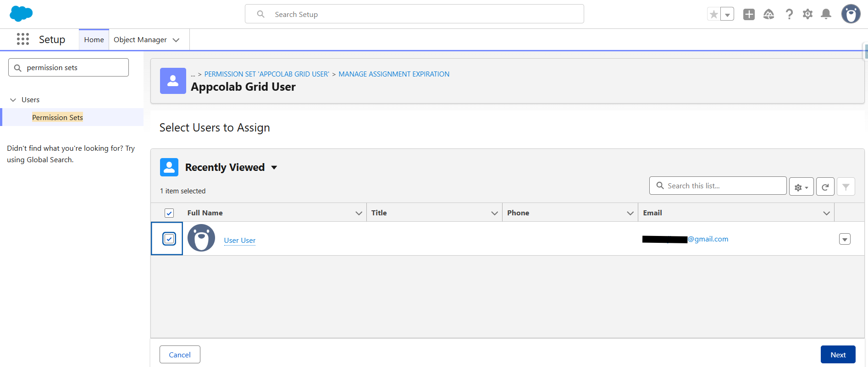The image size is (868, 367).
Task: Open the Phone column menu
Action: tap(630, 213)
